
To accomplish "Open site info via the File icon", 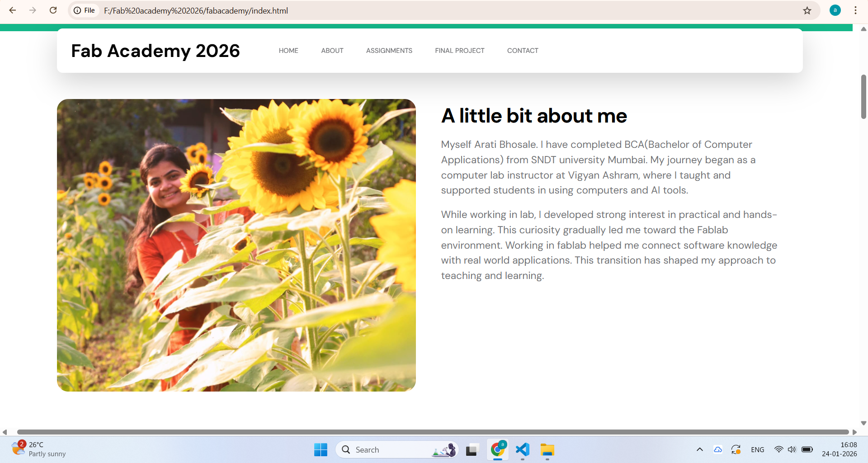I will click(x=85, y=10).
